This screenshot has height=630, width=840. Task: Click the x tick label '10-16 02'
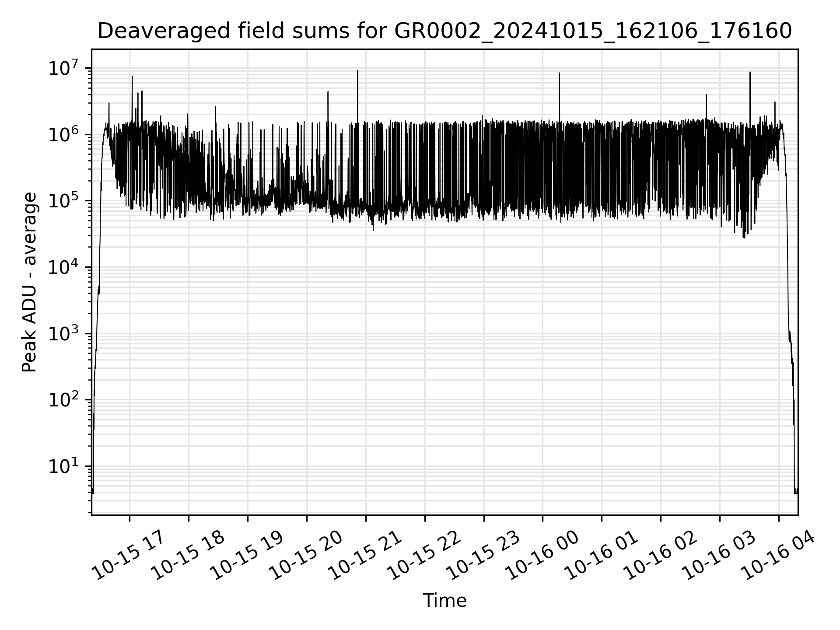(x=660, y=554)
